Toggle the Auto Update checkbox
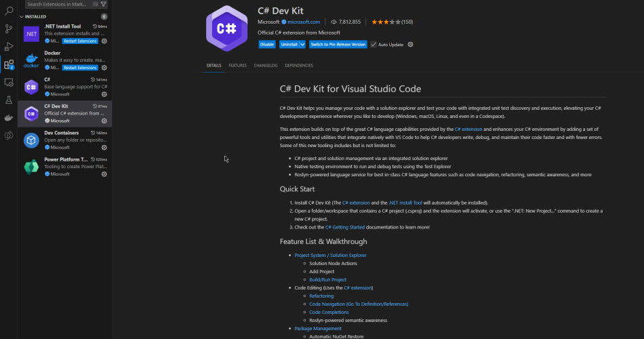Screen dimensions: 644x339 point(374,45)
